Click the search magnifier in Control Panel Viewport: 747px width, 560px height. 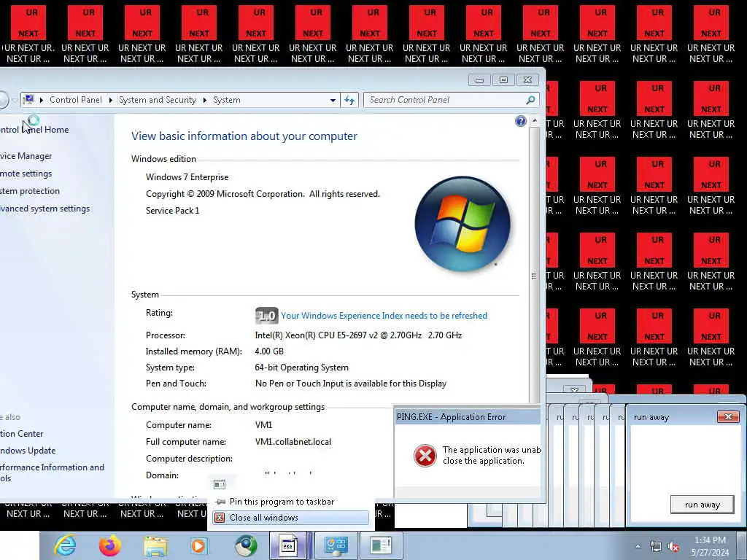pyautogui.click(x=531, y=100)
